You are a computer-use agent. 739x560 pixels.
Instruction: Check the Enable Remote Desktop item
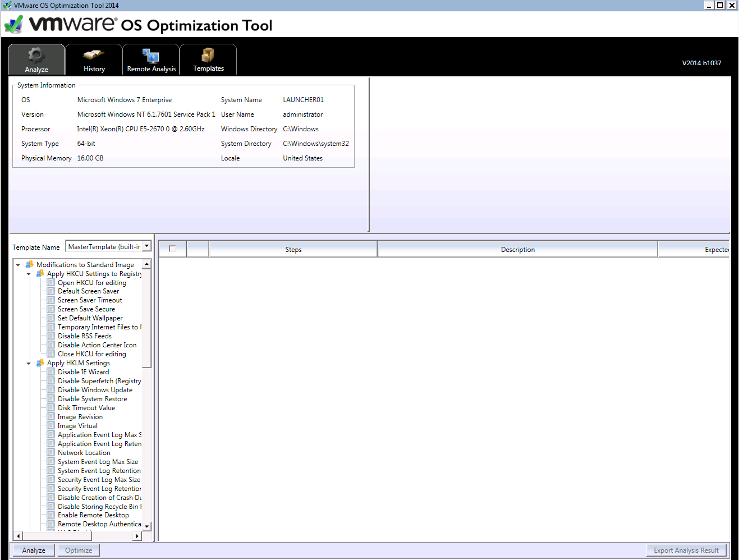click(51, 515)
